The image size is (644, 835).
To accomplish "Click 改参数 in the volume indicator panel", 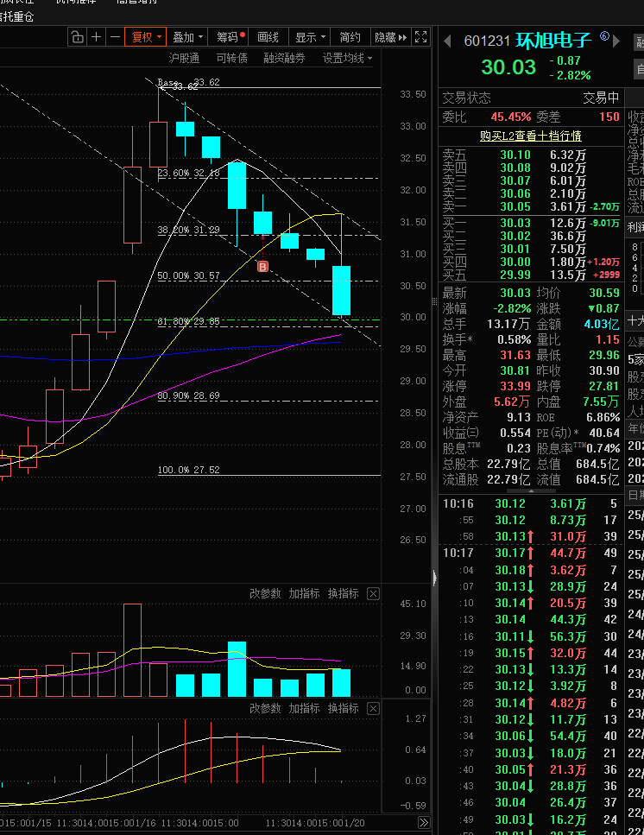I will pyautogui.click(x=265, y=594).
